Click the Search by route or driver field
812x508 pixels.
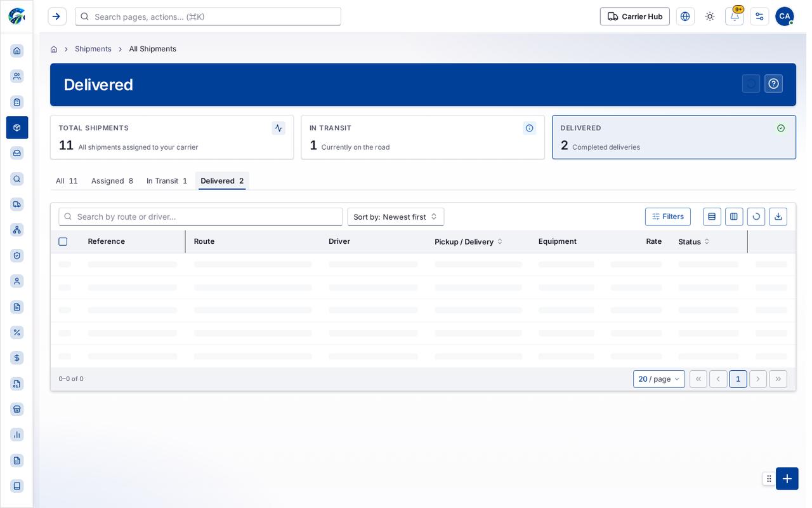(200, 217)
